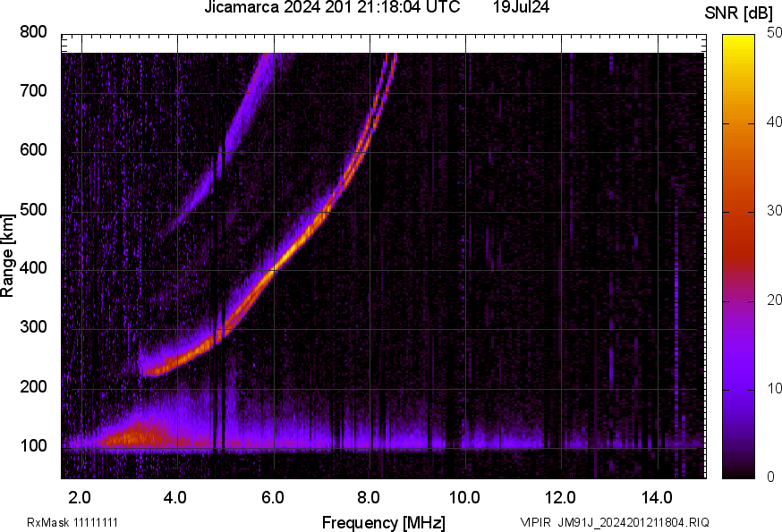The height and width of the screenshot is (532, 782).
Task: Click the y-axis tick label '600'
Action: pyautogui.click(x=33, y=149)
